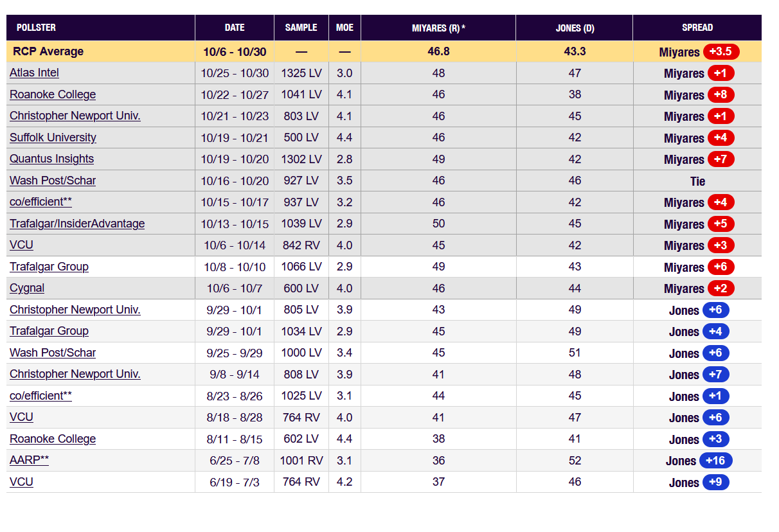Open VCU poll dated 6/19 - 7/3
Image resolution: width=779 pixels, height=532 pixels.
point(21,482)
